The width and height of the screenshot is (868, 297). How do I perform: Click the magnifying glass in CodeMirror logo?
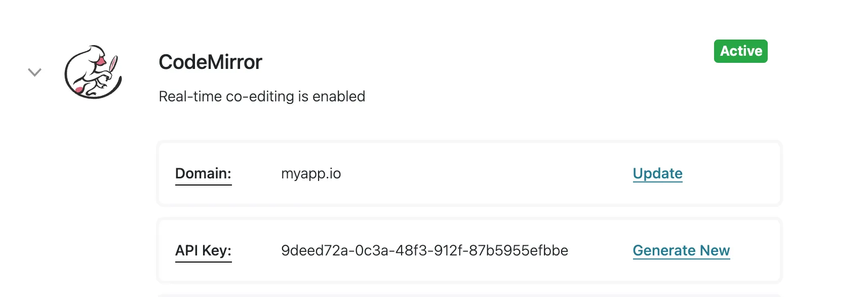[113, 64]
